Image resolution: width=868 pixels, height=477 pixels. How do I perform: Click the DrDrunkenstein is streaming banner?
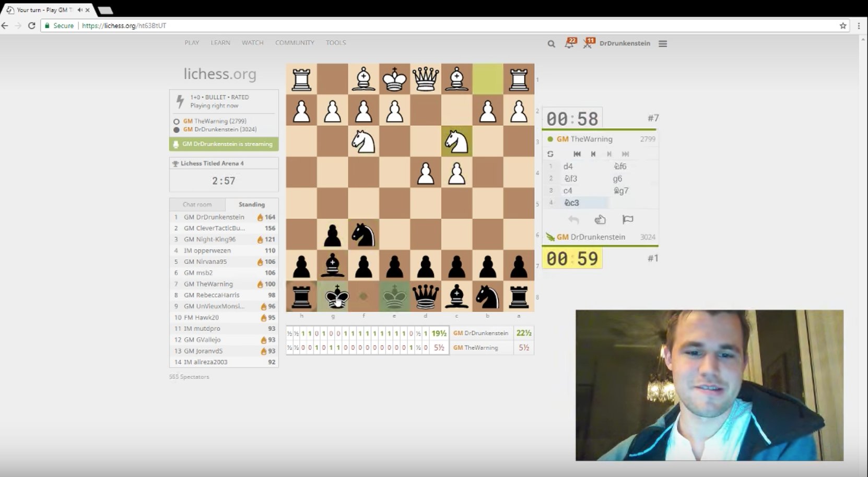[x=224, y=144]
